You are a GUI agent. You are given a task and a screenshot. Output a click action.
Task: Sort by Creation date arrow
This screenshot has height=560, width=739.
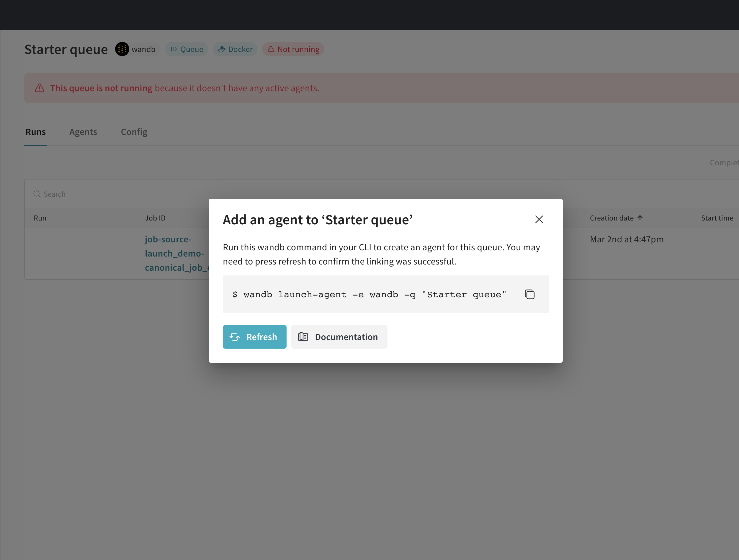coord(640,218)
